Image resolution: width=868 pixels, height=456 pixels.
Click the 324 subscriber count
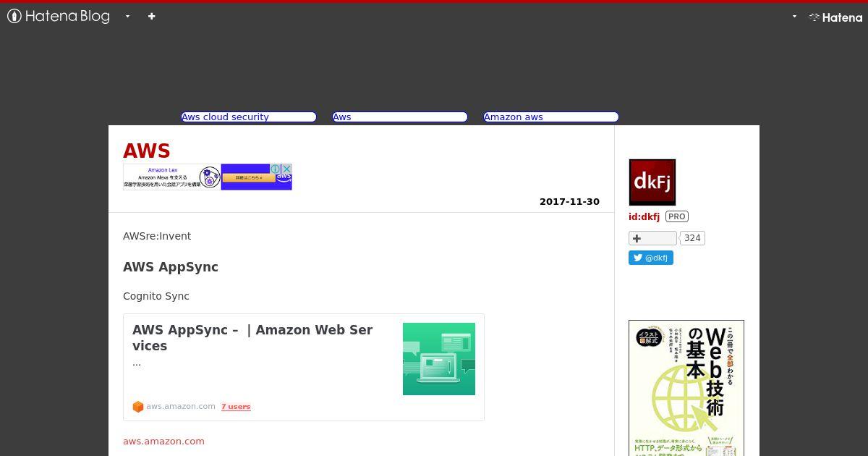(x=692, y=238)
